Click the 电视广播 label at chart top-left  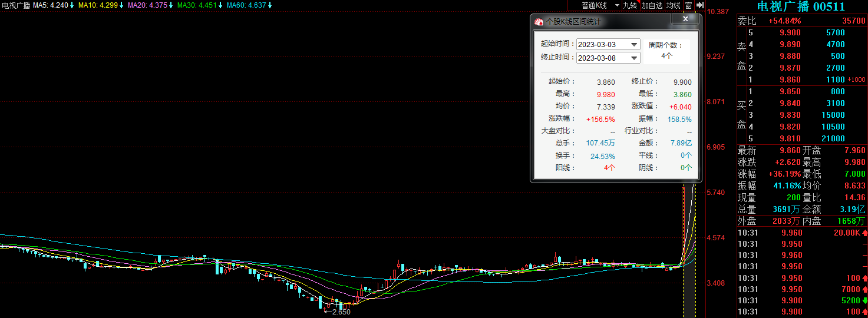tap(16, 5)
